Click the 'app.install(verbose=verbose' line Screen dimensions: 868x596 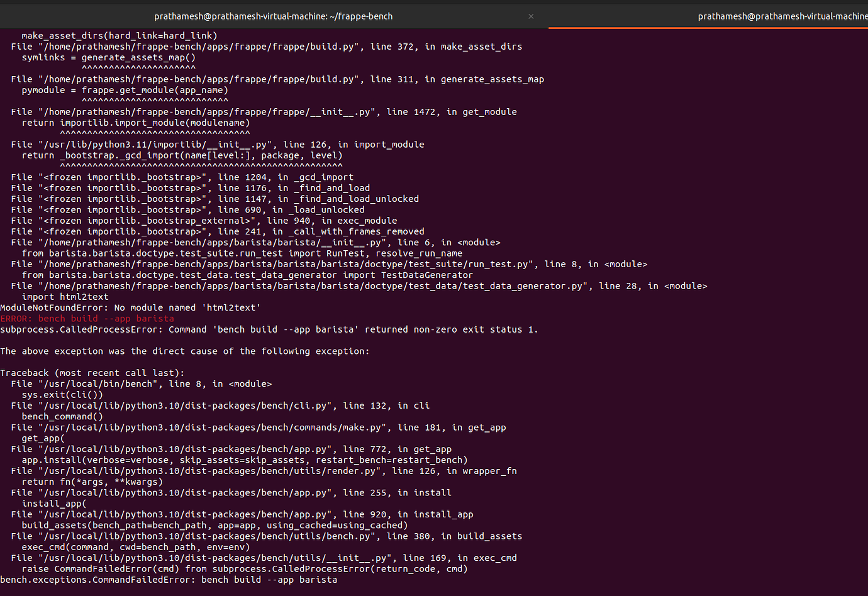(245, 460)
